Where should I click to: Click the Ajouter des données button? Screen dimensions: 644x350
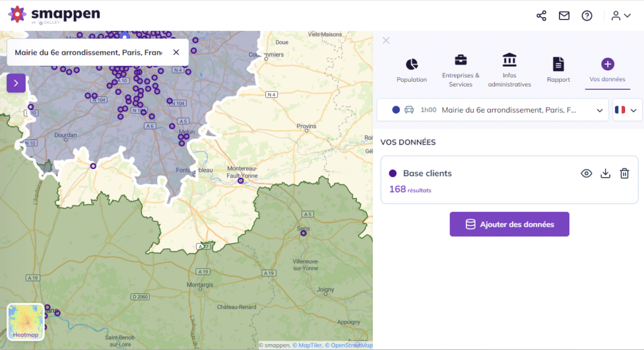click(x=509, y=224)
